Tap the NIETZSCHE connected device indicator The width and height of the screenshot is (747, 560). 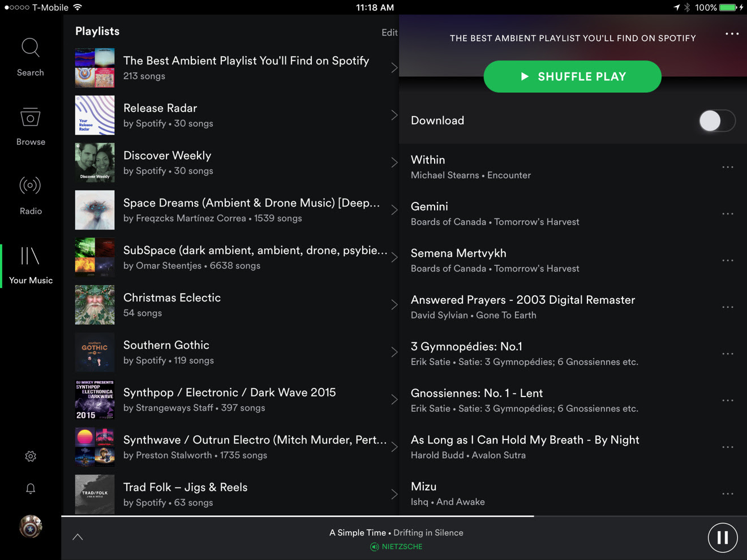pos(396,546)
